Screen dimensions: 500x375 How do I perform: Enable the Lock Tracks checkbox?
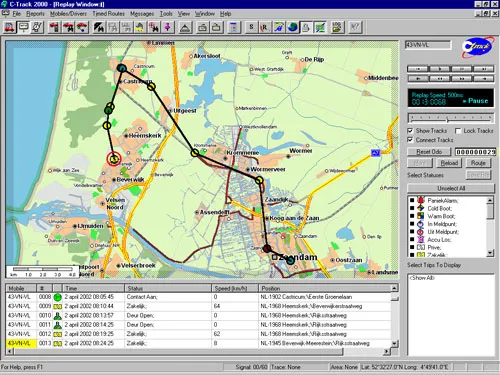pos(458,131)
